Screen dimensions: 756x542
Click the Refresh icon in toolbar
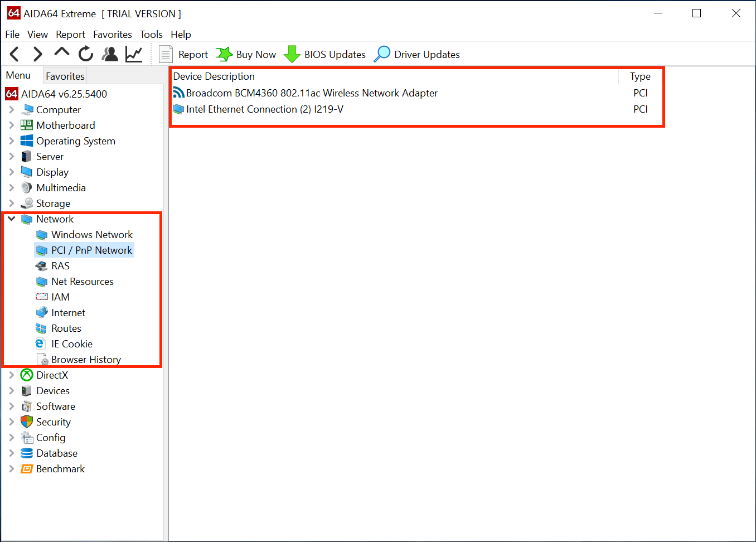[86, 54]
